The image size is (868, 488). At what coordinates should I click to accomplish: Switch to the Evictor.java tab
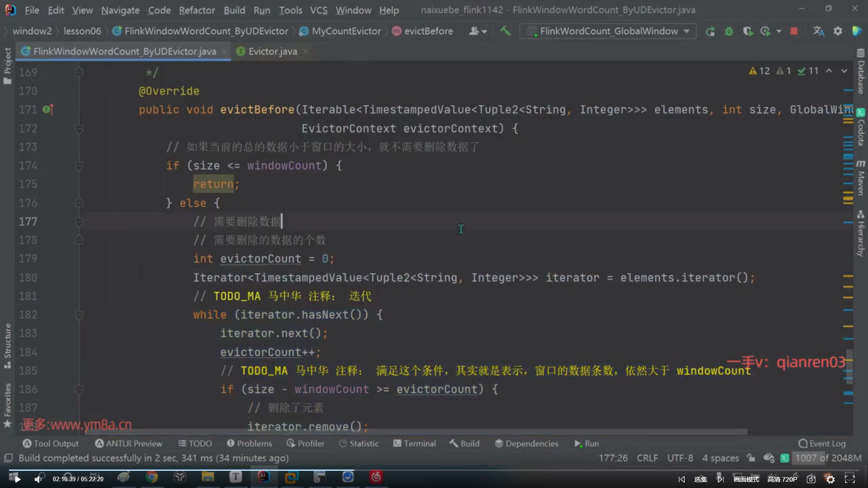click(272, 52)
